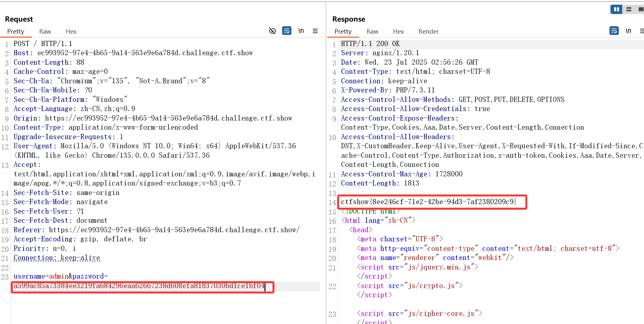Click the pazzword hash value in the request body
Image resolution: width=644 pixels, height=324 pixels.
[139, 286]
